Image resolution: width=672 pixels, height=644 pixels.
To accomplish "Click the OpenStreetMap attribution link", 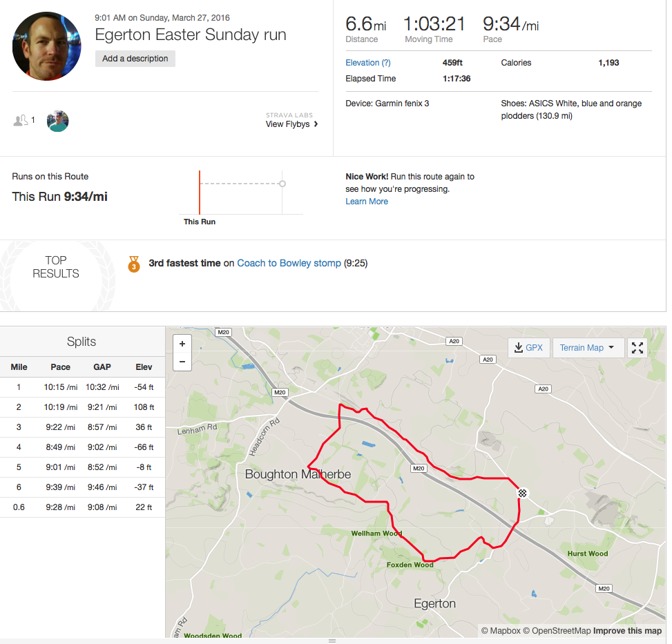I will click(x=561, y=631).
